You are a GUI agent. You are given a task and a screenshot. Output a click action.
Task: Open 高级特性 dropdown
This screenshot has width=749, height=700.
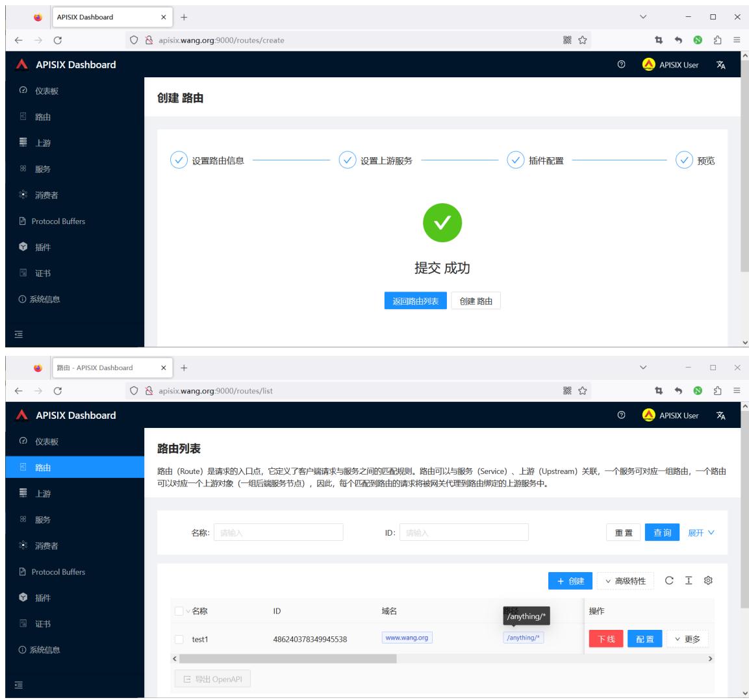click(626, 581)
